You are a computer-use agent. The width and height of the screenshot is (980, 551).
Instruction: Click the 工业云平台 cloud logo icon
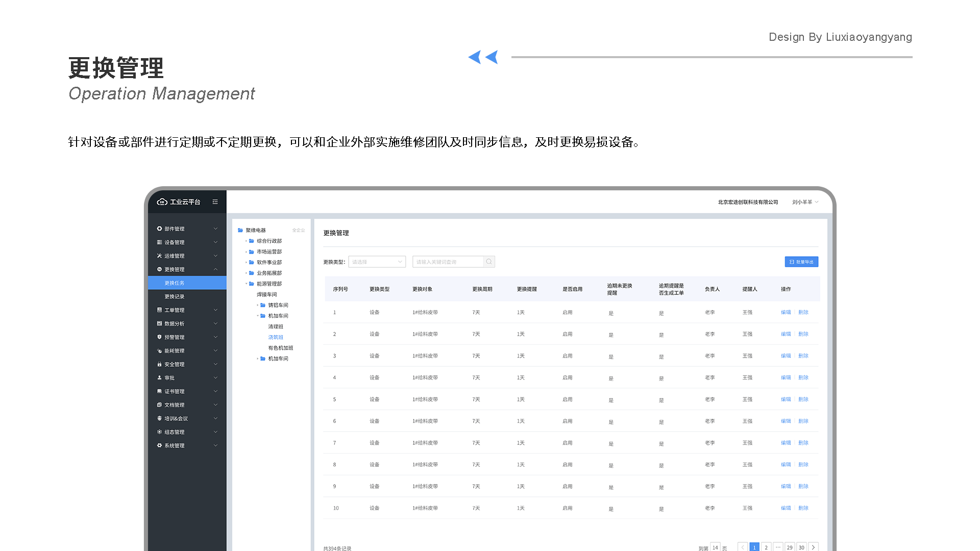tap(162, 202)
